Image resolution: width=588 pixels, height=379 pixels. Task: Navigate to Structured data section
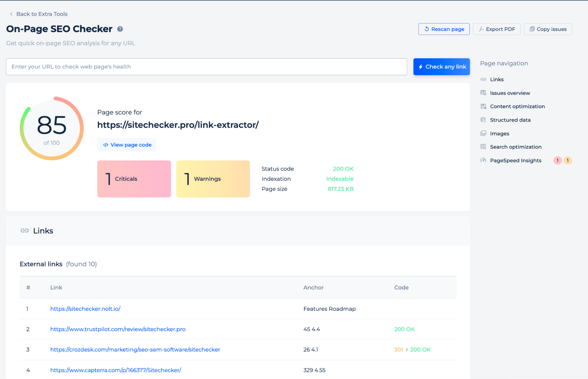coord(510,120)
